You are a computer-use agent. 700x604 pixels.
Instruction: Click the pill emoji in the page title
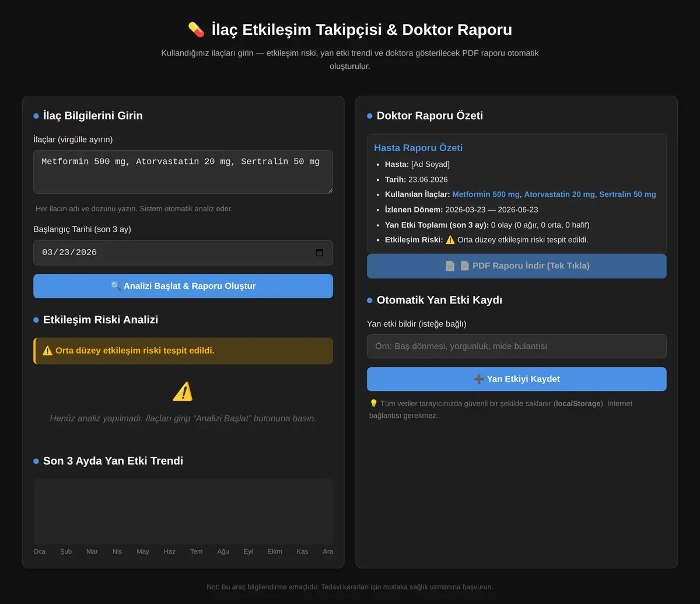point(196,29)
